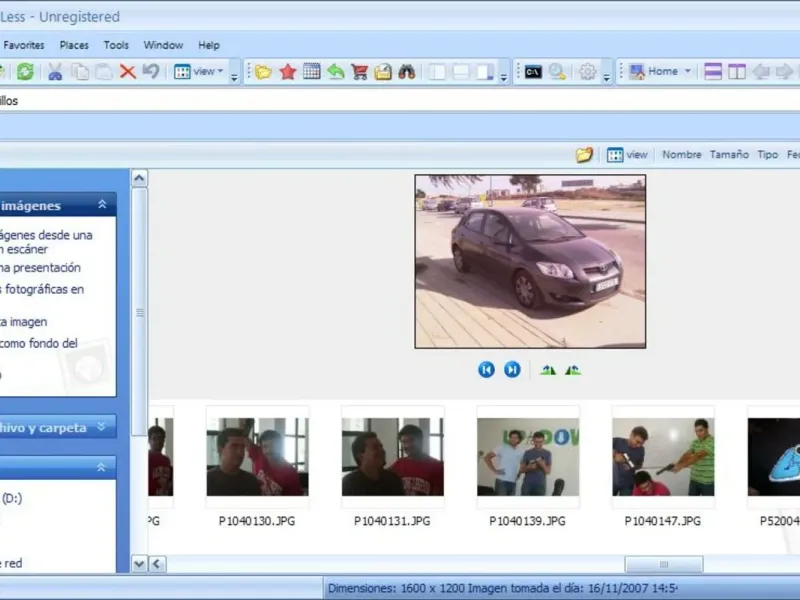
Task: Open the Tools menu
Action: click(x=116, y=45)
